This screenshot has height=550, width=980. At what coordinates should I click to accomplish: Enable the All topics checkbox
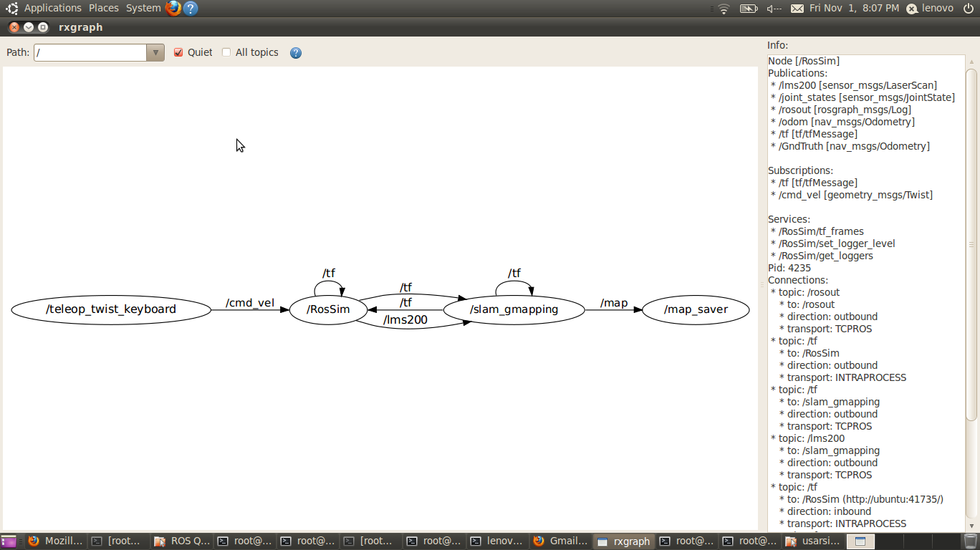226,52
